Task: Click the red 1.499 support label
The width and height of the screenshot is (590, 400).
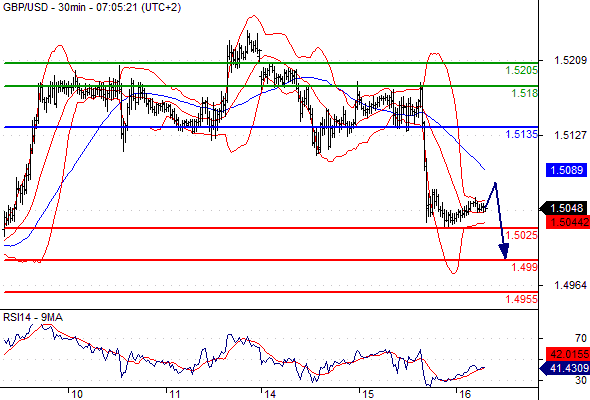Action: tap(524, 267)
